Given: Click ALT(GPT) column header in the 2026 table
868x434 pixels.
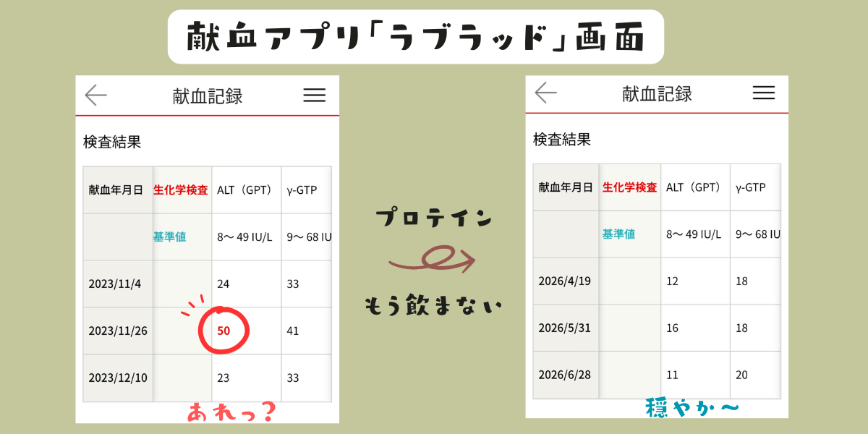Looking at the screenshot, I should (694, 187).
